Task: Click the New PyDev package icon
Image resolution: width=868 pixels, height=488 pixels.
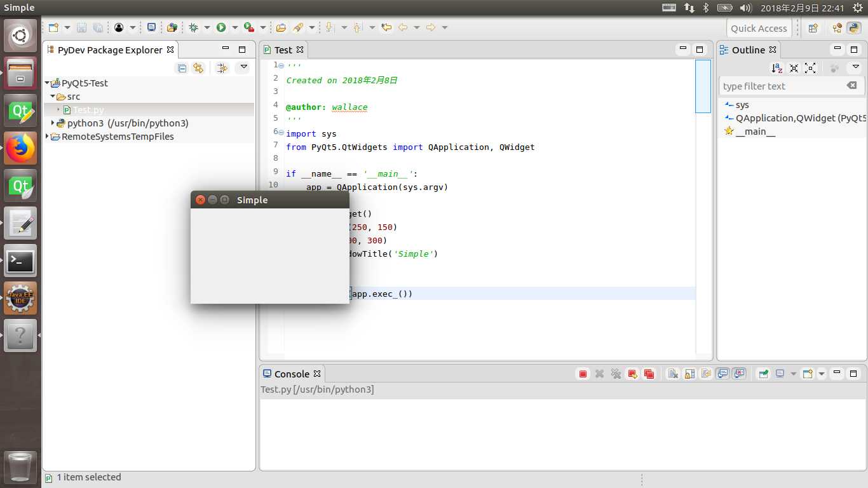Action: pos(172,27)
